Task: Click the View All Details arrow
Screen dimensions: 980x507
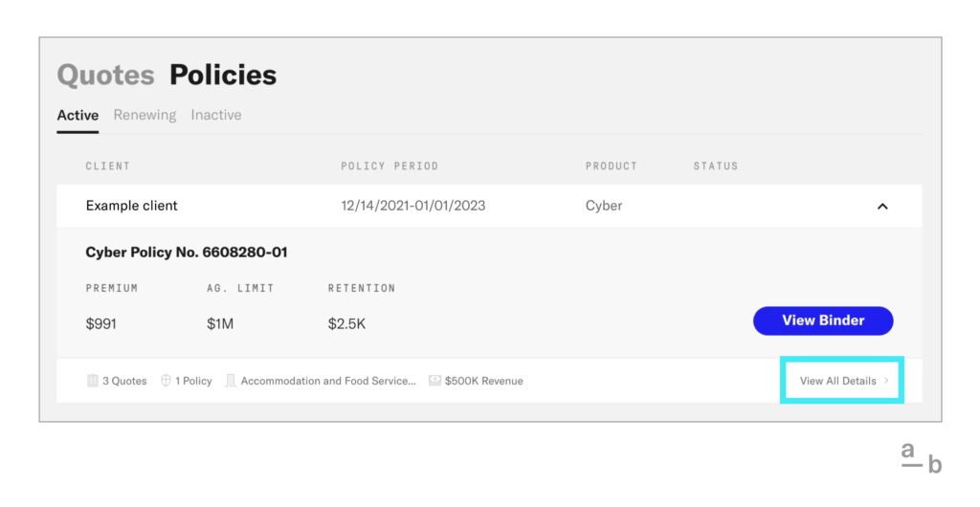Action: (x=887, y=381)
